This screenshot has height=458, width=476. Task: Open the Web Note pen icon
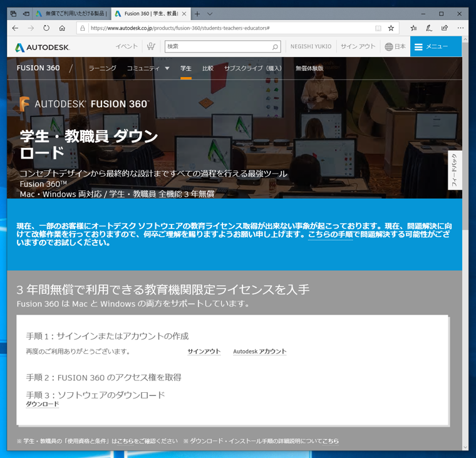coord(429,28)
